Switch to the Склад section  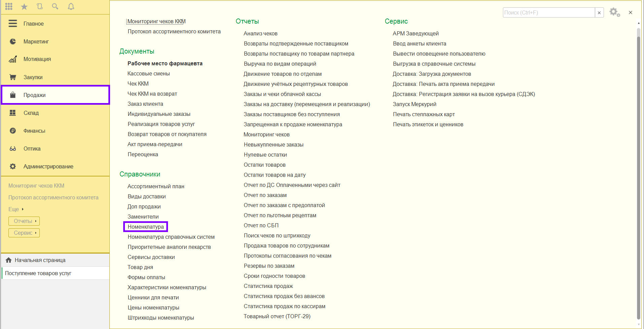point(31,113)
